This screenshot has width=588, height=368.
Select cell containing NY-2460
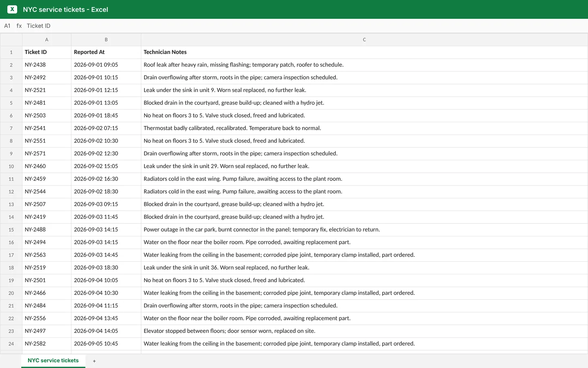click(47, 166)
